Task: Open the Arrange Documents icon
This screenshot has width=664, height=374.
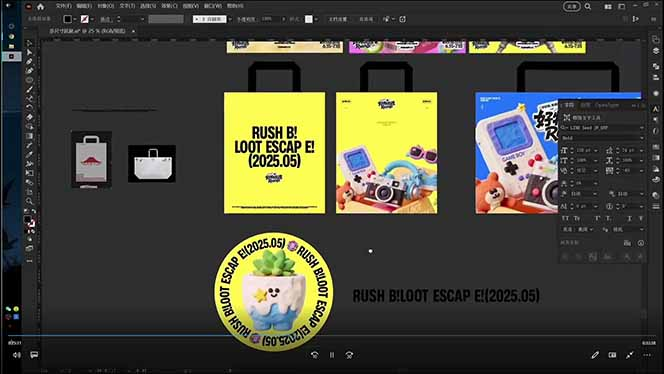Action: coord(608,6)
